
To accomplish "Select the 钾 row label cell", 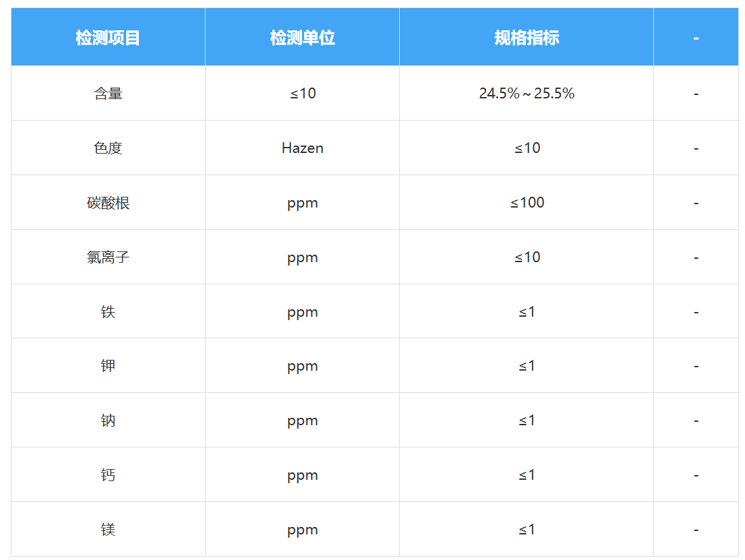I will (108, 366).
